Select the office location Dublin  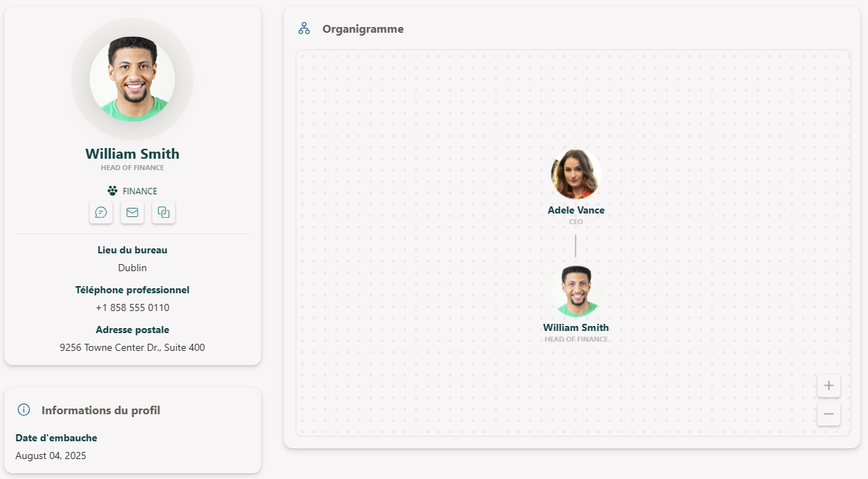[x=132, y=268]
